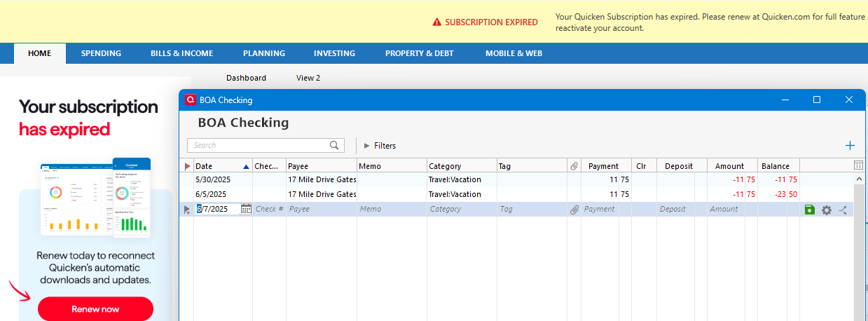Click the Renew now button

coord(95,309)
